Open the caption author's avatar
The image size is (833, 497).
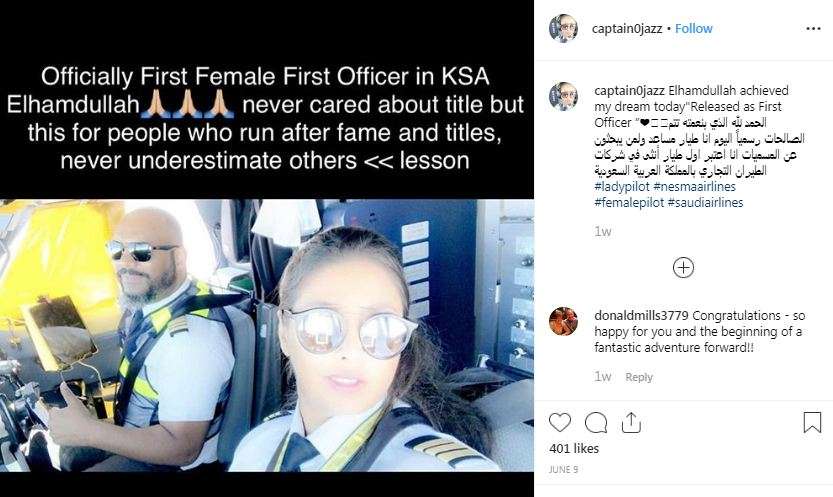[563, 97]
